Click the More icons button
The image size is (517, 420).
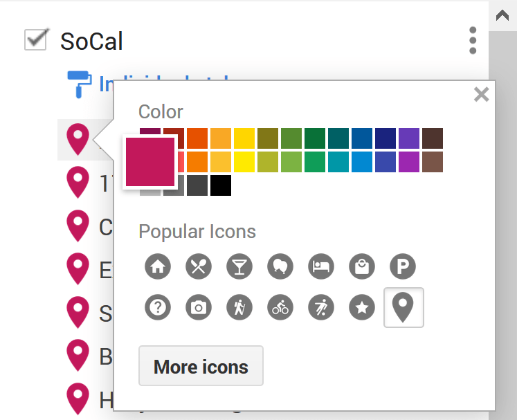201,366
